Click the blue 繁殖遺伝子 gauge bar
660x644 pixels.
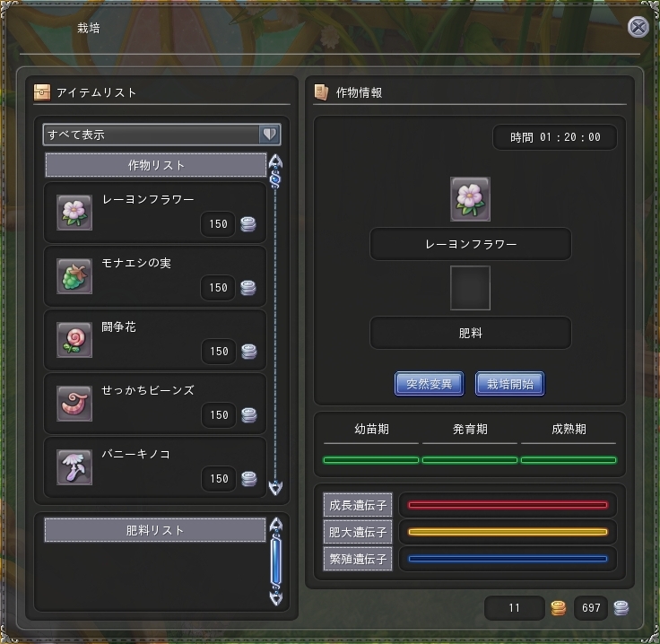click(508, 559)
